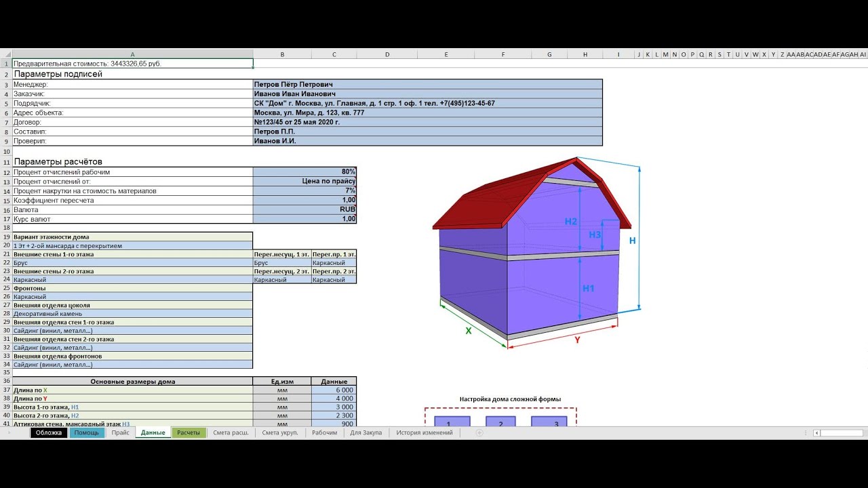This screenshot has width=868, height=488.
Task: Select column F header
Action: pyautogui.click(x=503, y=54)
